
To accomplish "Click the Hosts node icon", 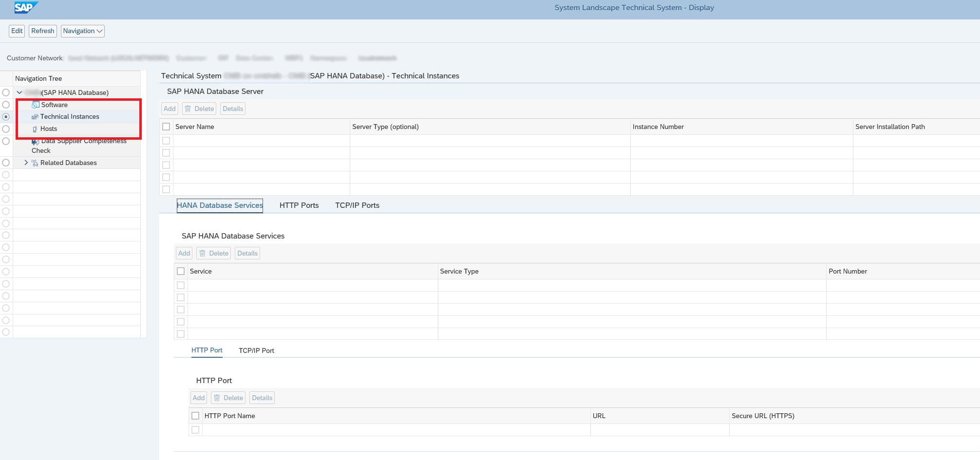I will [x=35, y=129].
